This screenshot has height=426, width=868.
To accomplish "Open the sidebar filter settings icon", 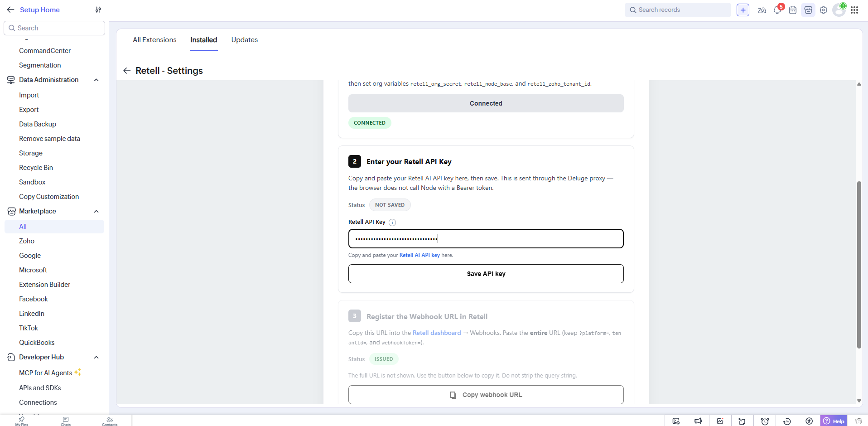I will (98, 10).
